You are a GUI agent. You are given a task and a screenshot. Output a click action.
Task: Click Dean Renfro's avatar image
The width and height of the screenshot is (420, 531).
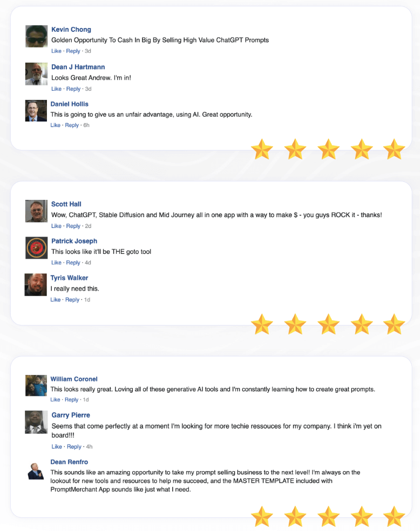coord(36,470)
